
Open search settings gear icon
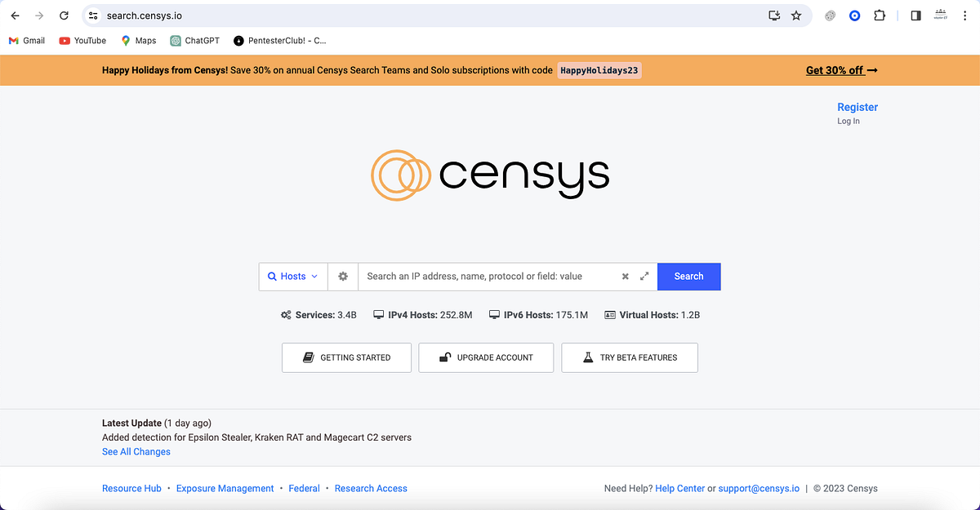click(x=343, y=277)
